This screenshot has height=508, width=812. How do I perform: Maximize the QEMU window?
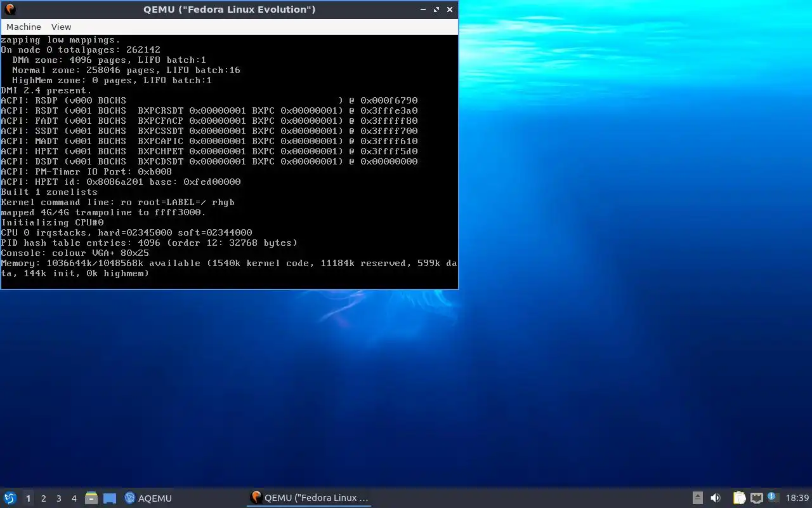[436, 10]
